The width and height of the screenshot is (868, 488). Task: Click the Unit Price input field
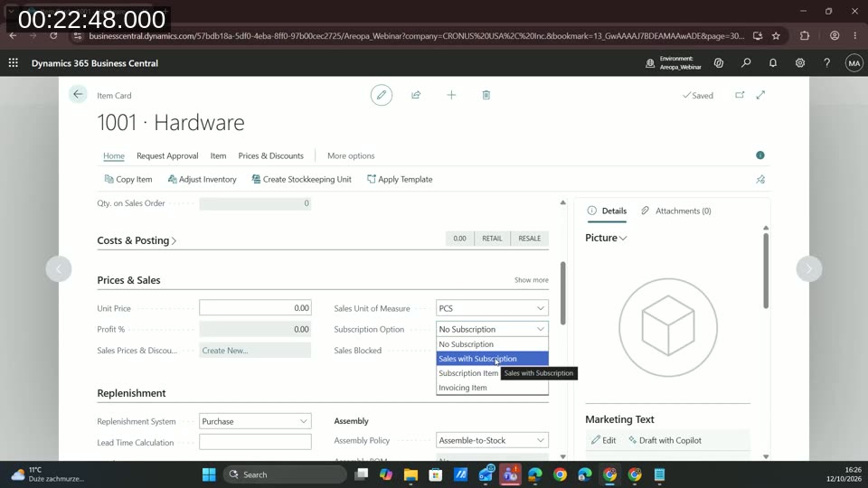click(255, 308)
